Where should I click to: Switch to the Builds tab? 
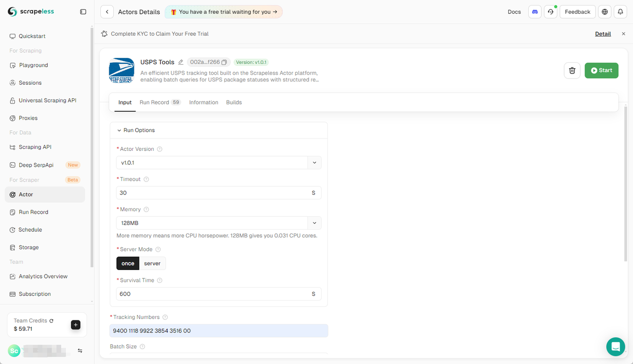point(234,102)
